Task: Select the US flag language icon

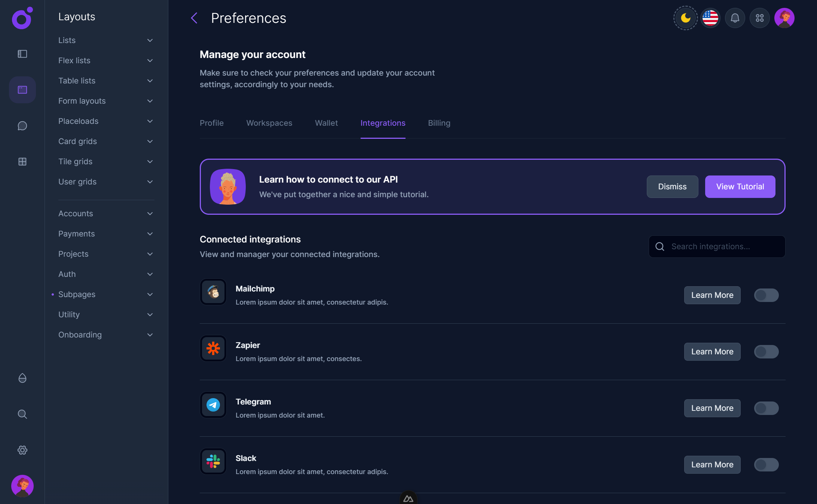Action: pos(710,18)
